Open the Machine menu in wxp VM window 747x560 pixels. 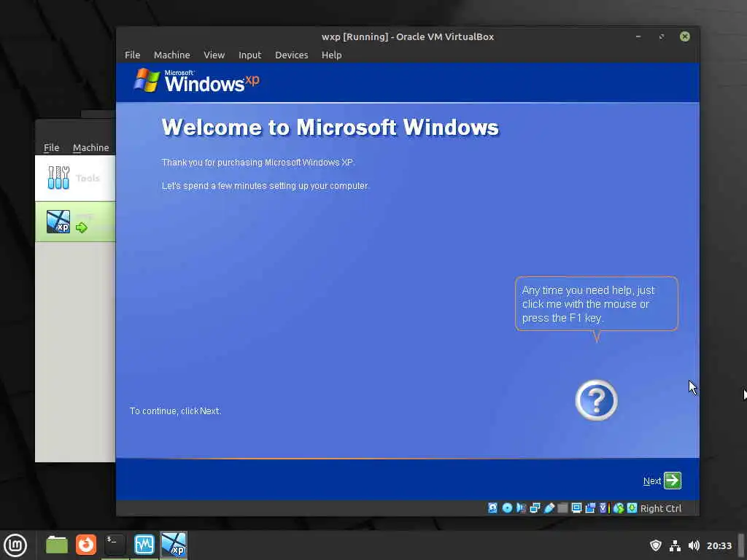tap(171, 55)
